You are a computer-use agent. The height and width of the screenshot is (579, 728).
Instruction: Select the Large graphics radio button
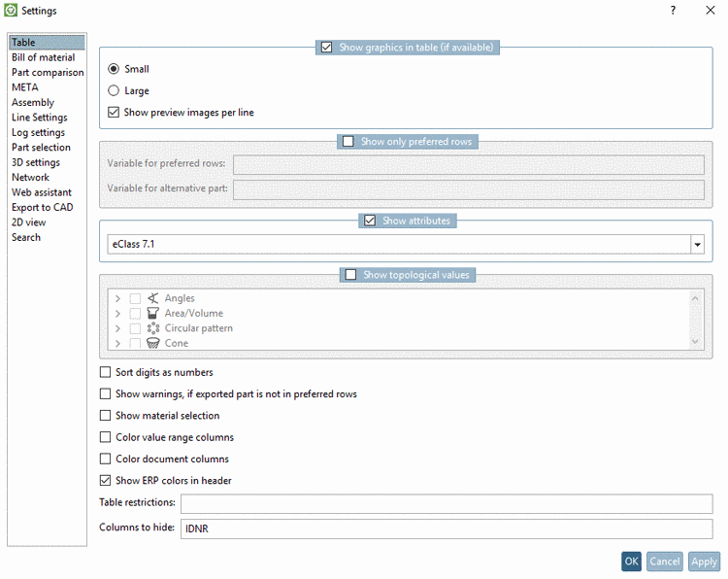pos(114,90)
